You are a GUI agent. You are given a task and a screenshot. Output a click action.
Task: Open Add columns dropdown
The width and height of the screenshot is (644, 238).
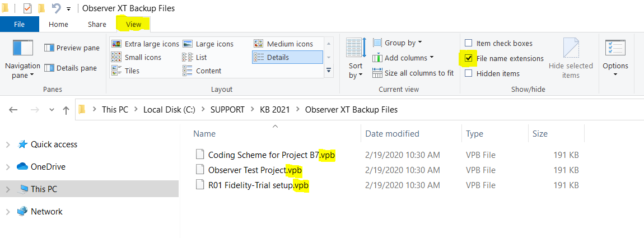point(403,58)
